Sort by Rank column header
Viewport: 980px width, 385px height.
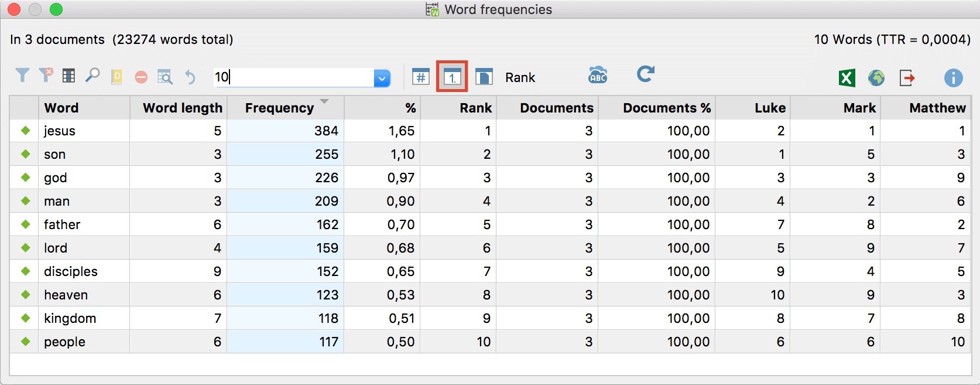tap(458, 108)
